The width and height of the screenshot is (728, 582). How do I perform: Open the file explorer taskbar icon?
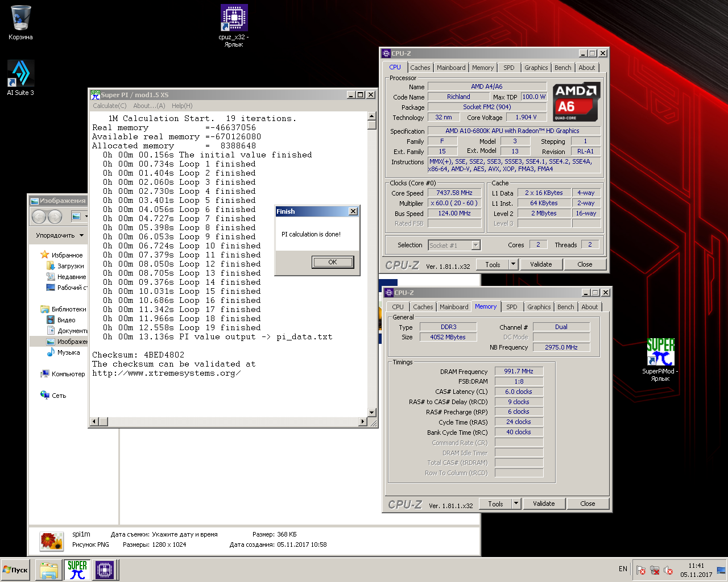tap(49, 569)
